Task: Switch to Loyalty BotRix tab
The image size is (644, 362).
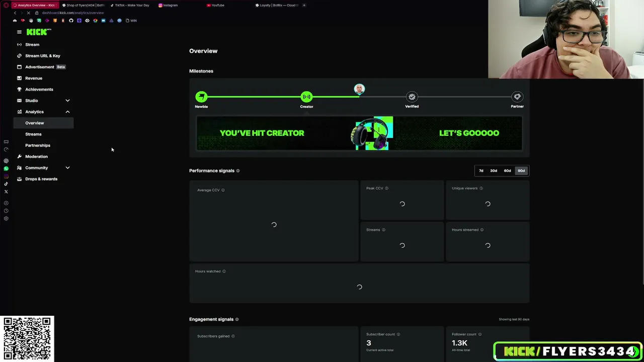Action: (276, 5)
